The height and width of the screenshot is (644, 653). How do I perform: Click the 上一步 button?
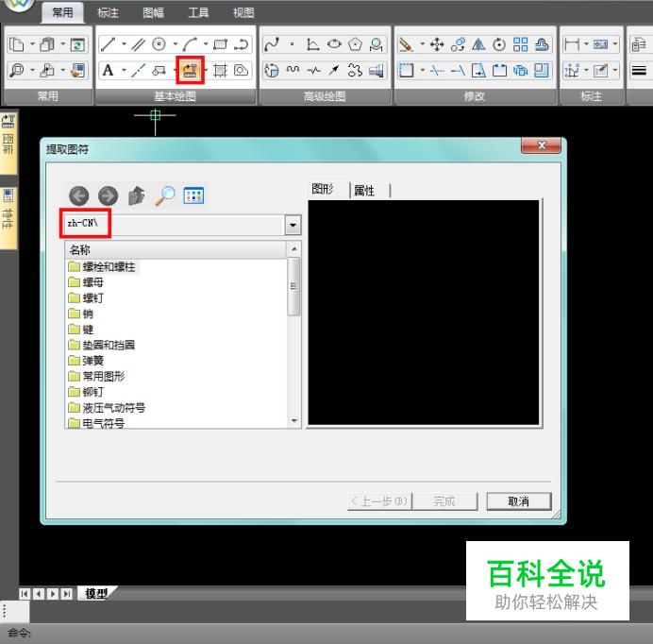(x=379, y=501)
